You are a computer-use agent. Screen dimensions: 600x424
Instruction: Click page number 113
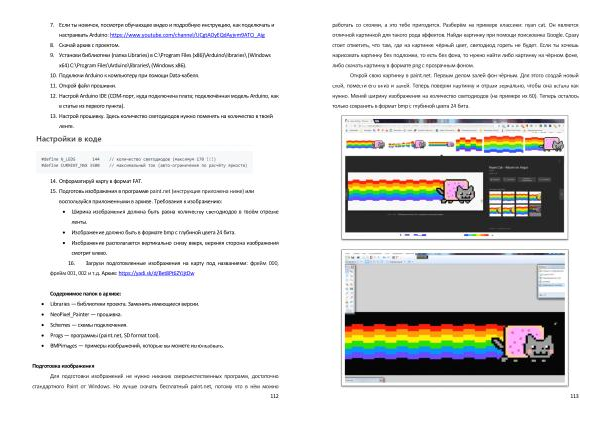pos(574,396)
